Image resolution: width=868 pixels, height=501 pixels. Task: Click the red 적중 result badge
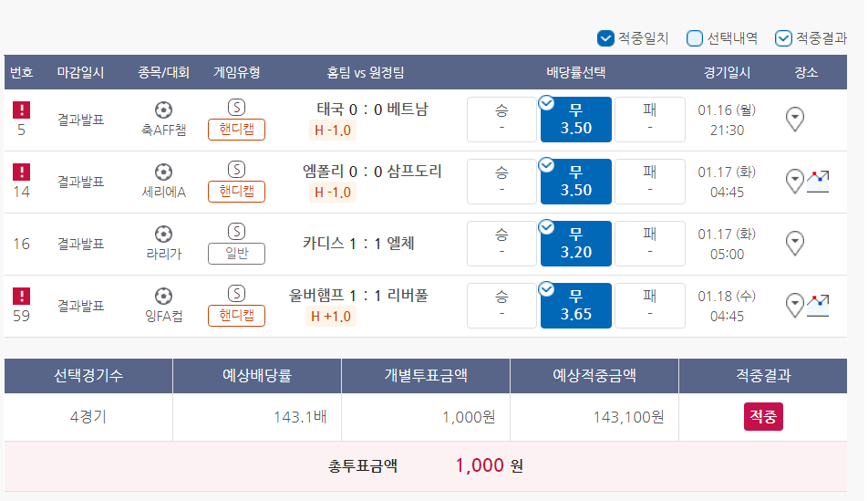763,416
